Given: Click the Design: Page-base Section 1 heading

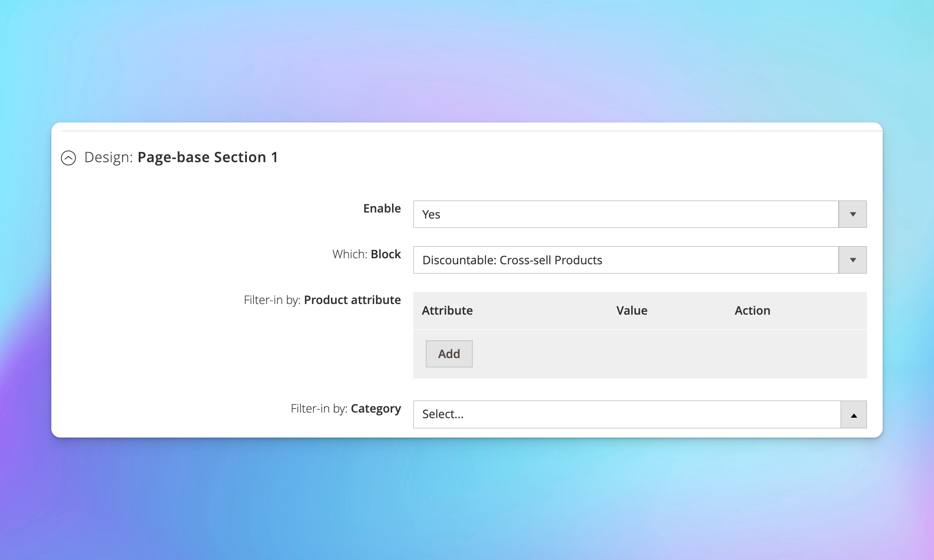Looking at the screenshot, I should point(181,158).
